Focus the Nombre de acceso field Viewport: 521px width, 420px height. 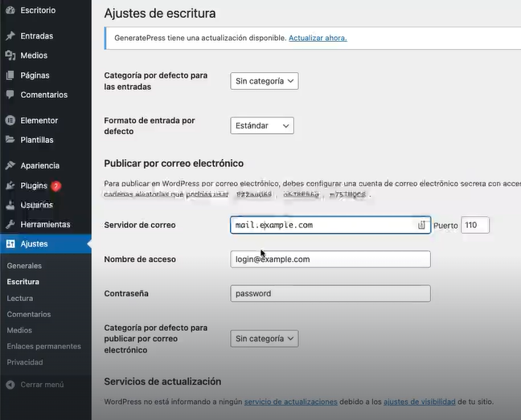330,259
